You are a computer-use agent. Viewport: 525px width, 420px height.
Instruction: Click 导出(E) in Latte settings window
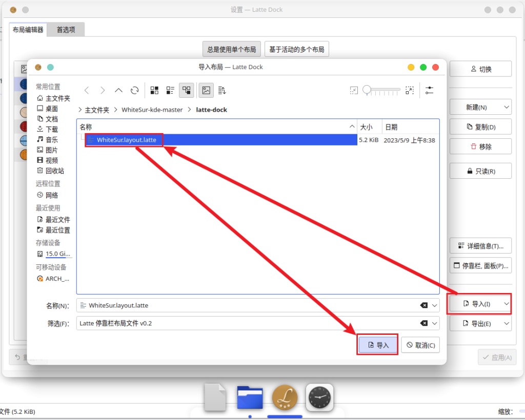[x=476, y=323]
